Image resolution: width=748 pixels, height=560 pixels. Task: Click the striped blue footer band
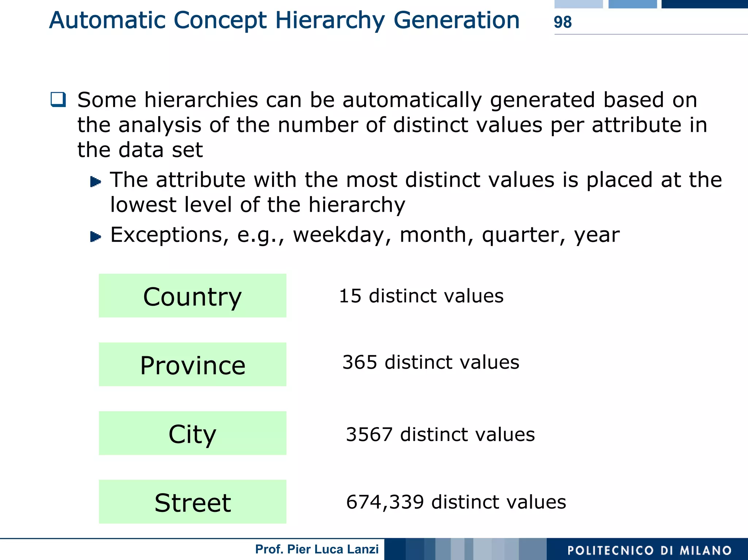click(465, 549)
